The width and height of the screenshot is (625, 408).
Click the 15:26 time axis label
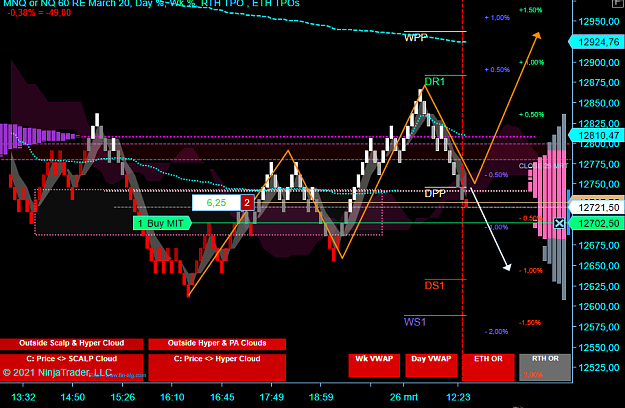coord(122,397)
